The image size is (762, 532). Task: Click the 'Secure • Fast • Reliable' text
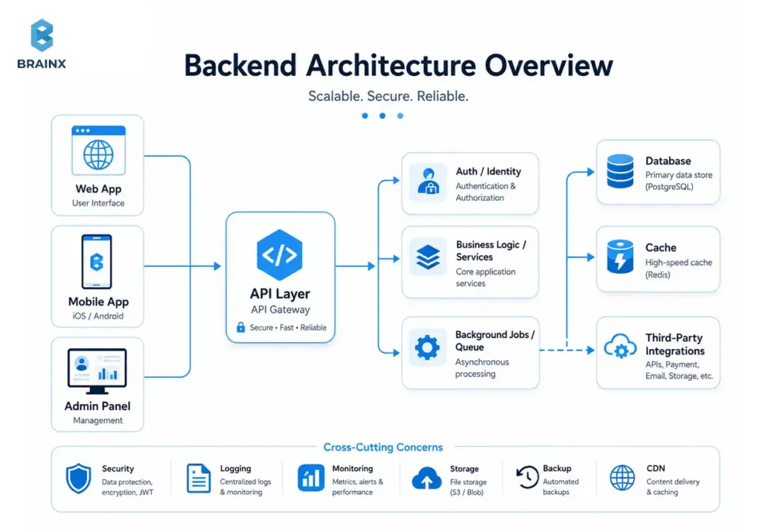(288, 327)
